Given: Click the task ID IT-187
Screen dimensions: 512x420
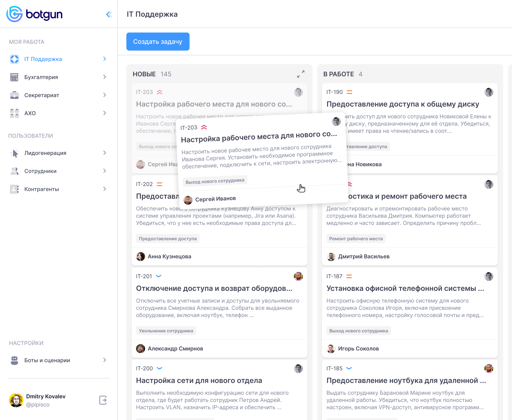Looking at the screenshot, I should [x=334, y=276].
